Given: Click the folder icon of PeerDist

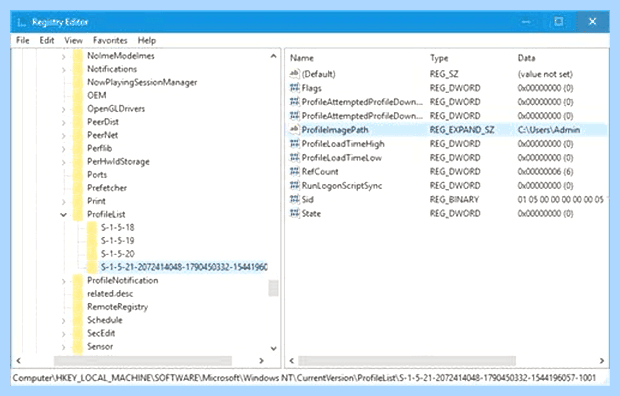Looking at the screenshot, I should click(78, 122).
